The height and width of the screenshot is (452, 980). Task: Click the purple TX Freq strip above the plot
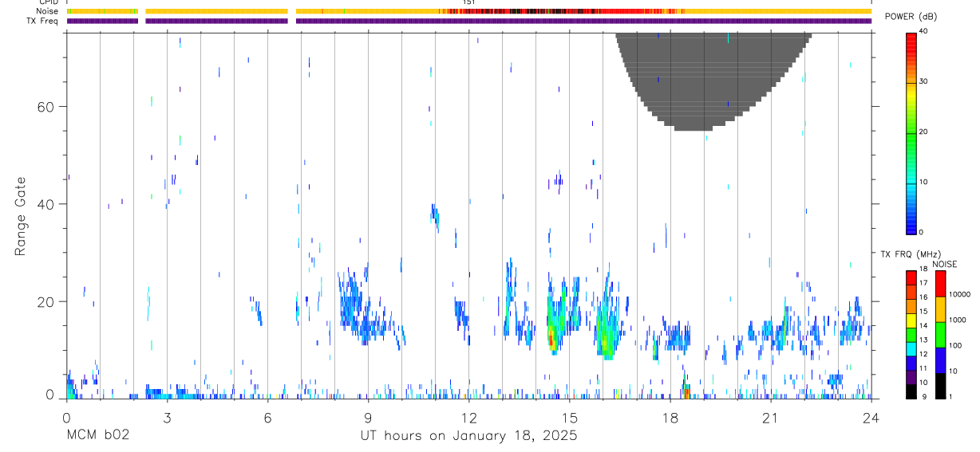468,21
